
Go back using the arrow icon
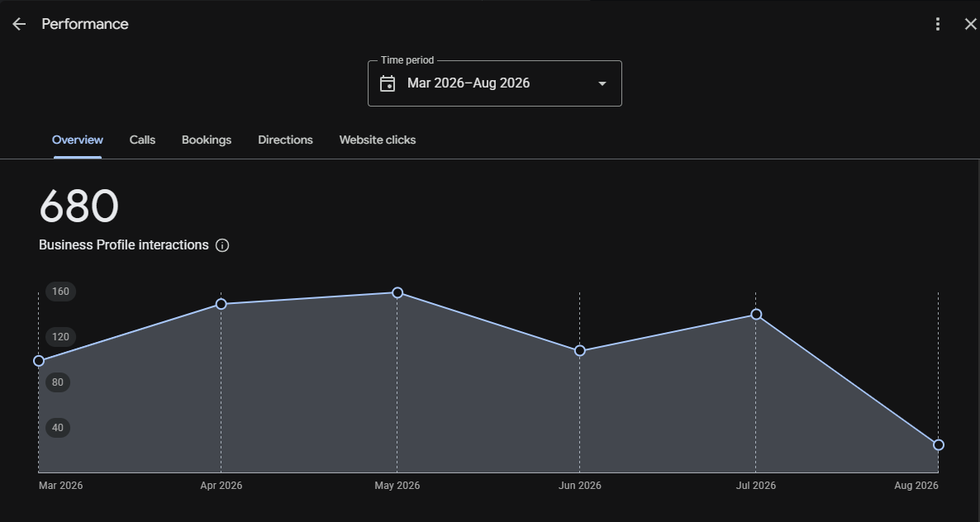click(x=19, y=24)
